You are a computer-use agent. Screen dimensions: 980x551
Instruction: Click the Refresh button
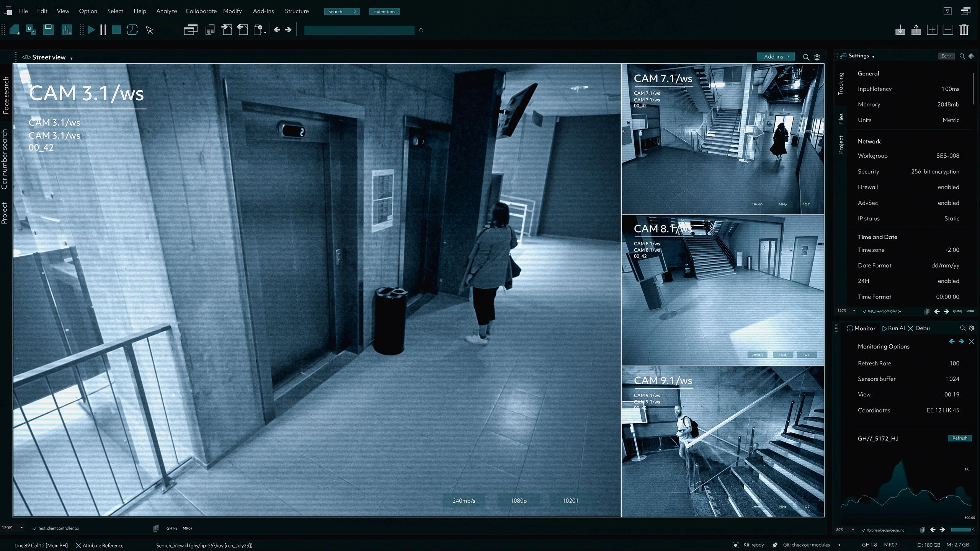pos(959,438)
